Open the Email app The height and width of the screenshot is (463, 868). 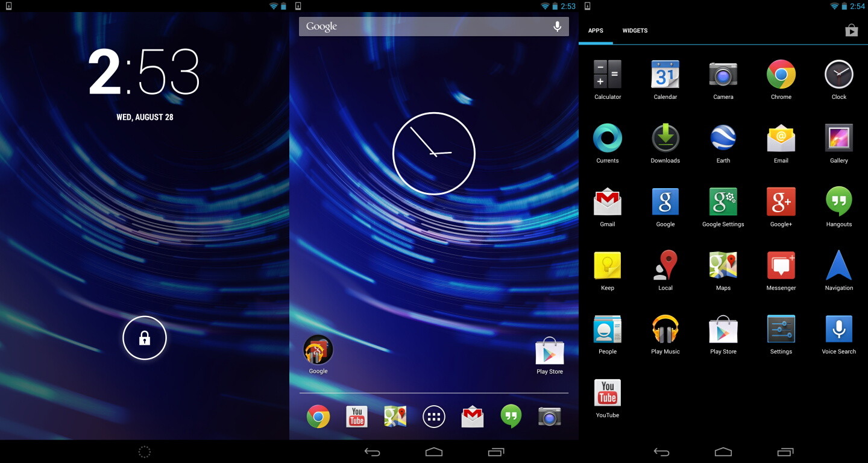coord(781,138)
